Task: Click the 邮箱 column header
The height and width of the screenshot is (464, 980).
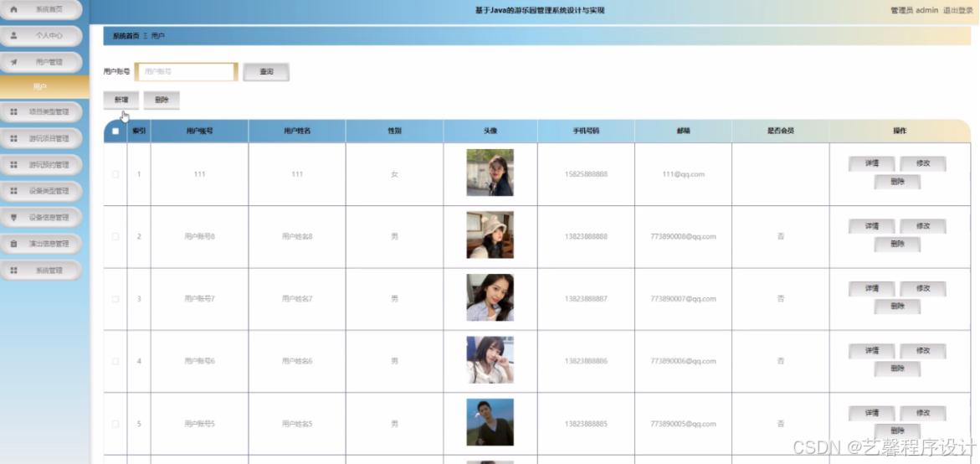Action: click(683, 131)
